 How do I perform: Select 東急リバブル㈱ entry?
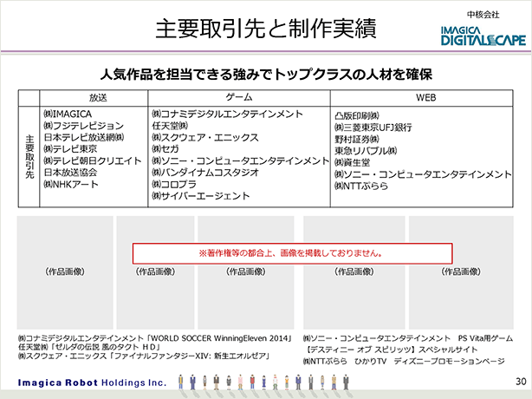click(366, 151)
